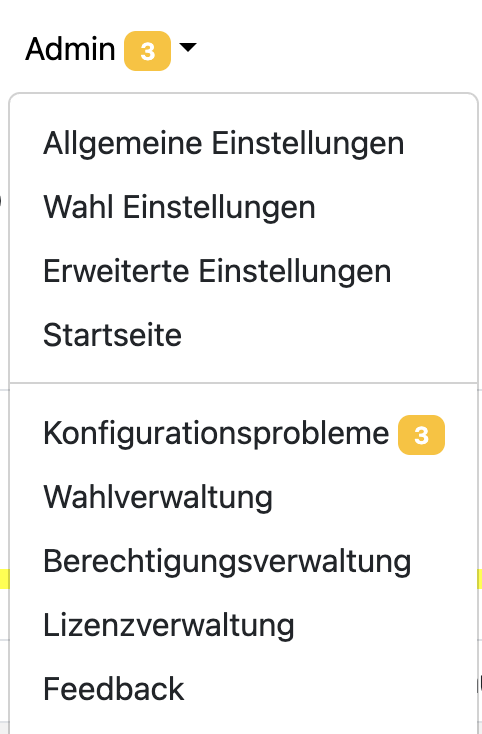The image size is (482, 734).
Task: Manage licenses under Lizenzverwaltung
Action: [243, 624]
